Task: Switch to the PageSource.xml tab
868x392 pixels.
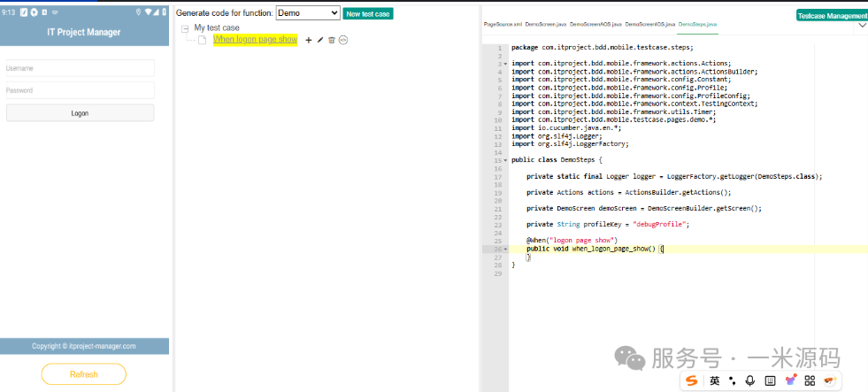Action: click(x=502, y=25)
